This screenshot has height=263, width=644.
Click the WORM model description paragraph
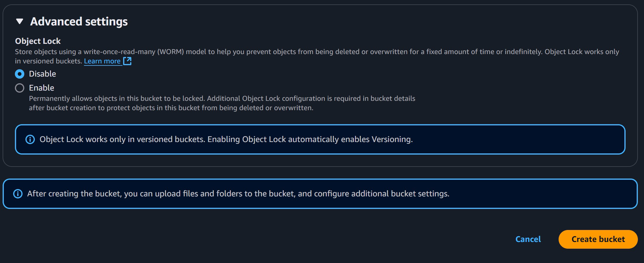(x=317, y=52)
